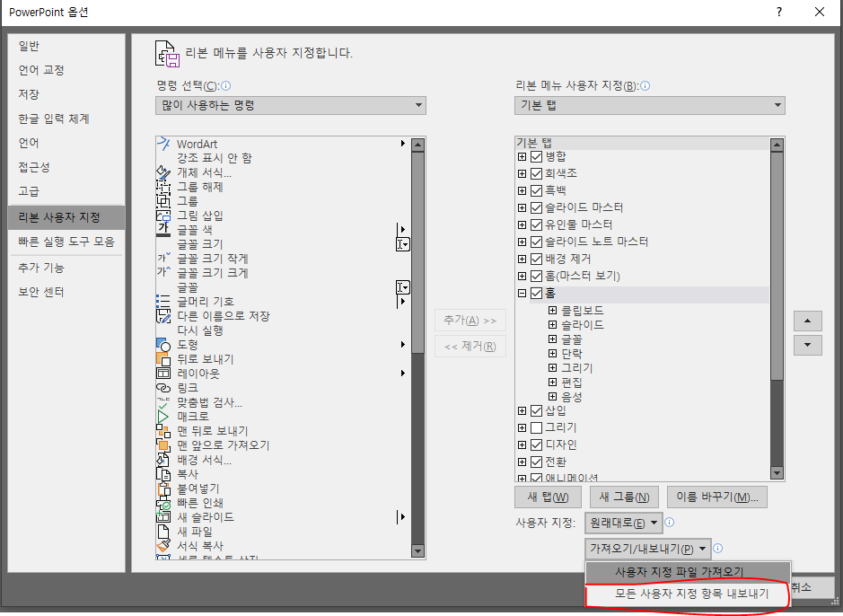The image size is (843, 616).
Task: Expand the 삽입 tab node
Action: tap(522, 410)
